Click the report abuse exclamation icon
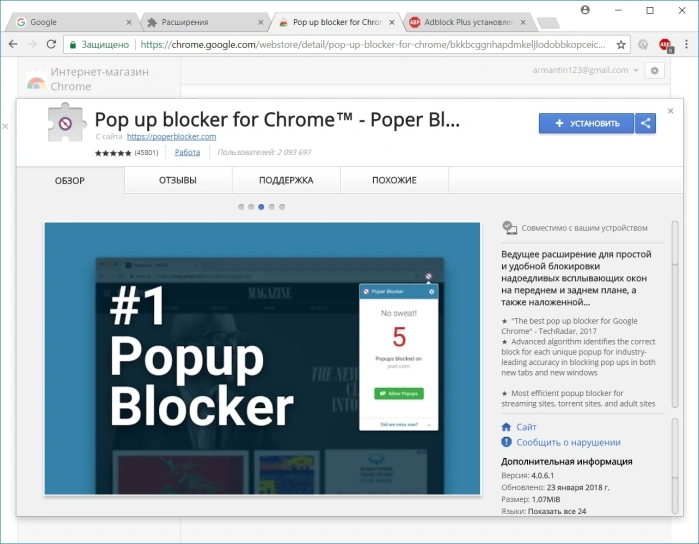Viewport: 699px width, 544px height. 506,442
